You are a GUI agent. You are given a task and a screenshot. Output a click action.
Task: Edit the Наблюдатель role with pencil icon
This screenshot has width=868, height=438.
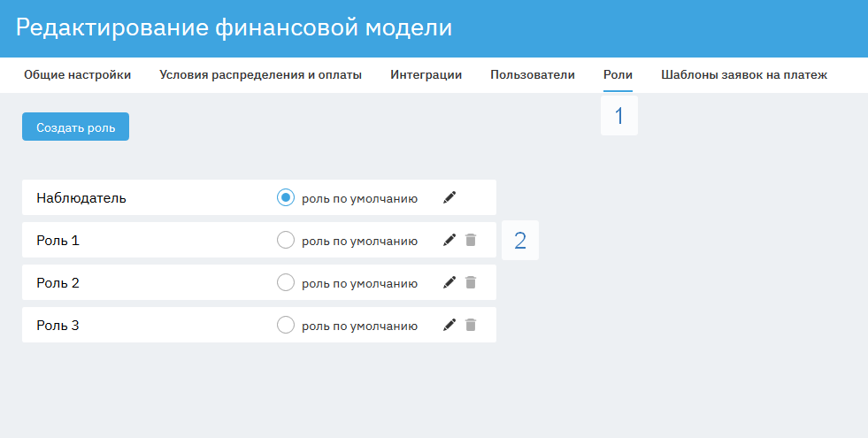pos(449,197)
